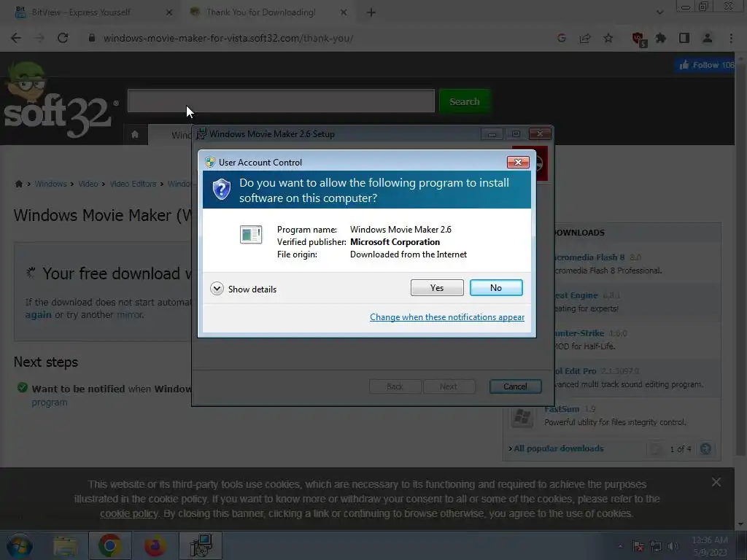Click next page arrow beside '1 of 4'
Image resolution: width=747 pixels, height=560 pixels.
point(705,448)
